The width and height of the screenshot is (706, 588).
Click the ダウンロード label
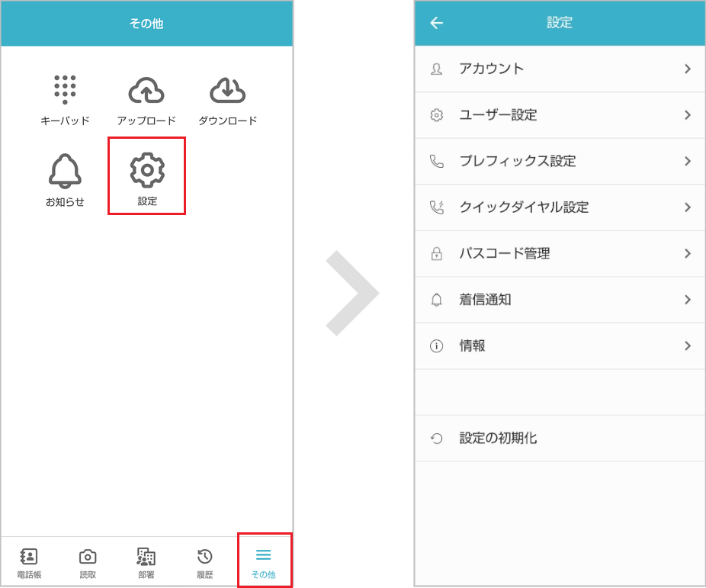point(228,120)
